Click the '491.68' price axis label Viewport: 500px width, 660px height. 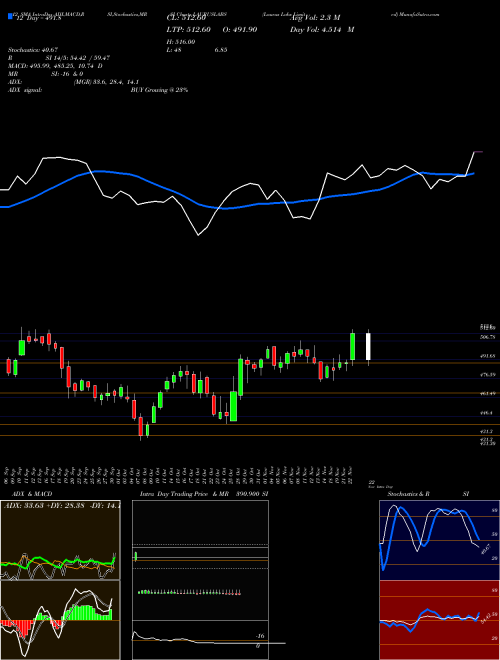[x=487, y=356]
